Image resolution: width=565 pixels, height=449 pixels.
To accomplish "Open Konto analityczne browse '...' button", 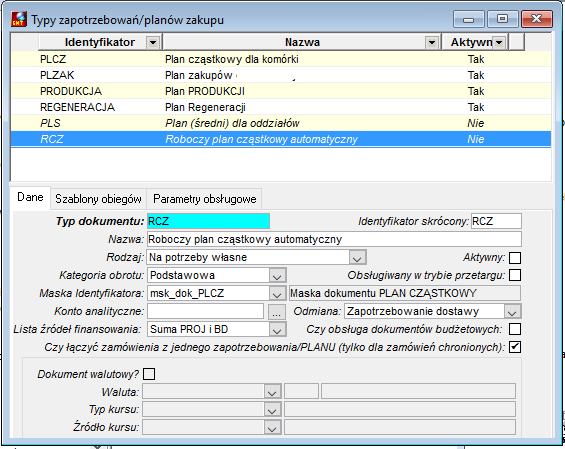I will (276, 312).
